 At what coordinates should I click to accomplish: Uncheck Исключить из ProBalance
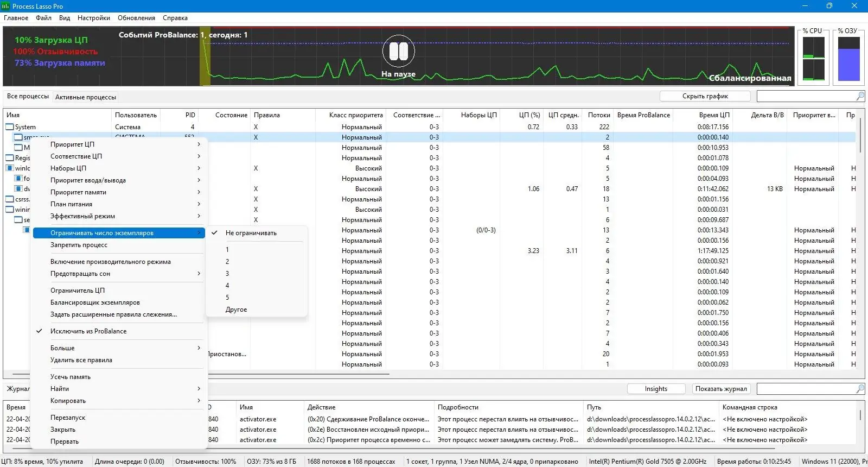[119, 331]
